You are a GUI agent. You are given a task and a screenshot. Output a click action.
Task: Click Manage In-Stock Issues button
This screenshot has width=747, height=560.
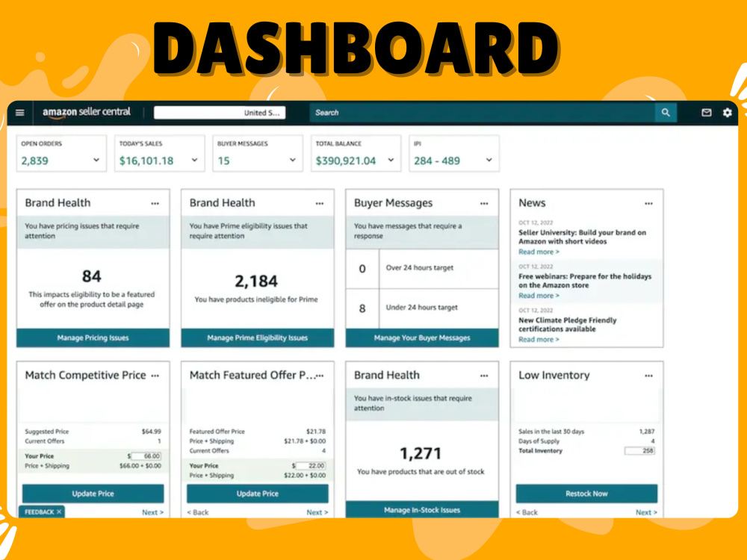tap(422, 509)
